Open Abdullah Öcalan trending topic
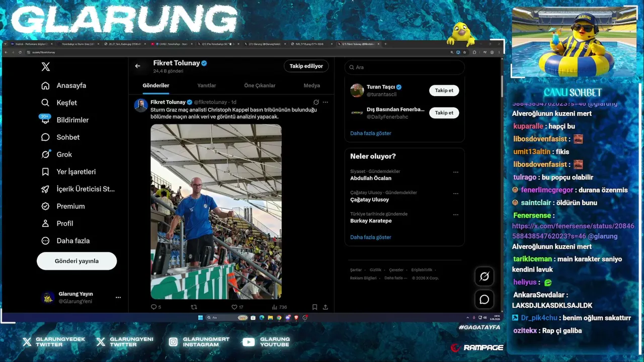644x362 pixels. click(x=371, y=178)
